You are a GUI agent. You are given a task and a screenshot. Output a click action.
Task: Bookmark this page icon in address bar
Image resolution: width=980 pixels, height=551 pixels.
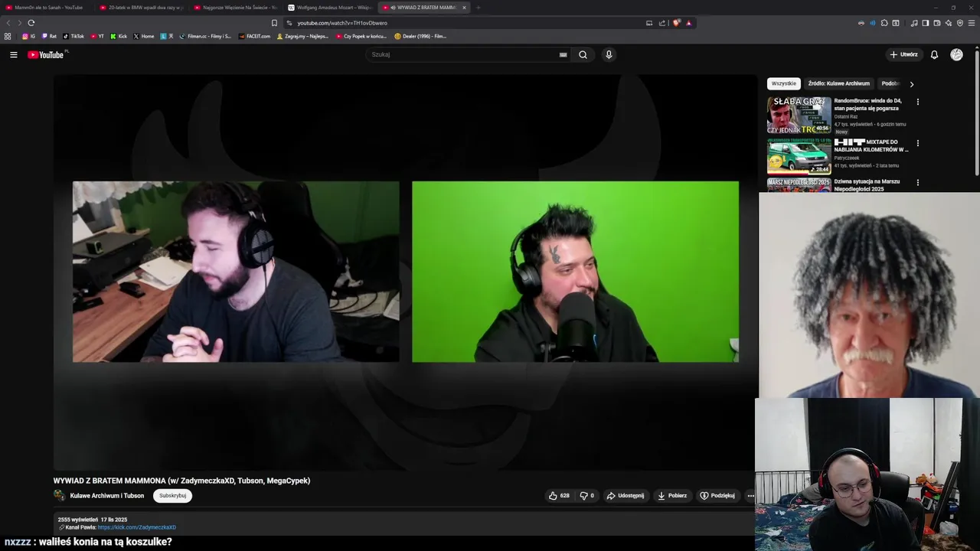coord(274,23)
